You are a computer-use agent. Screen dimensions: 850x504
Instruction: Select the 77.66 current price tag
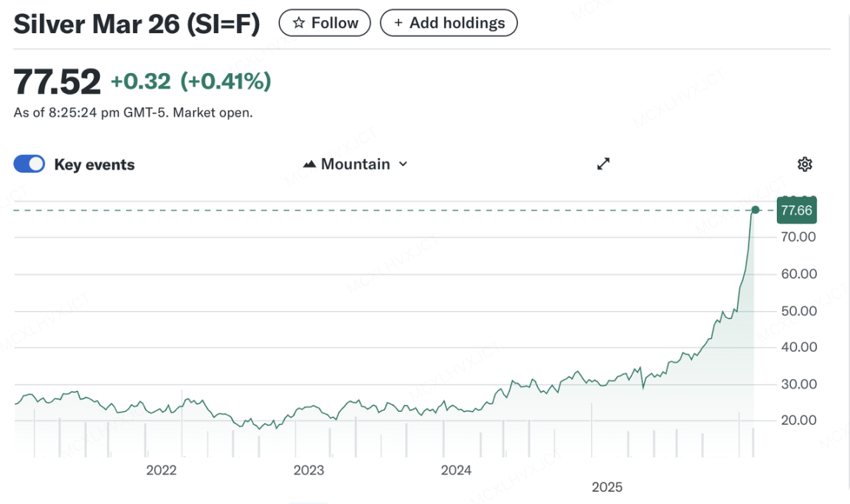[x=796, y=210]
